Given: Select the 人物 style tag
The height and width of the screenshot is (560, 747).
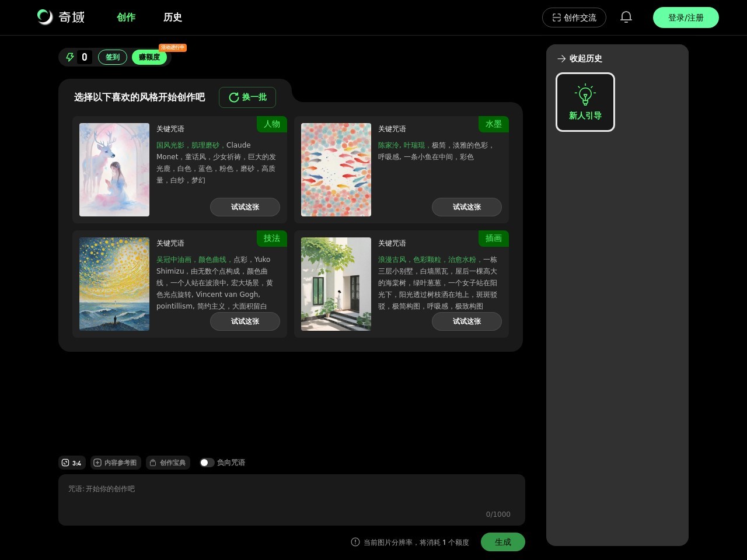Looking at the screenshot, I should [x=271, y=124].
